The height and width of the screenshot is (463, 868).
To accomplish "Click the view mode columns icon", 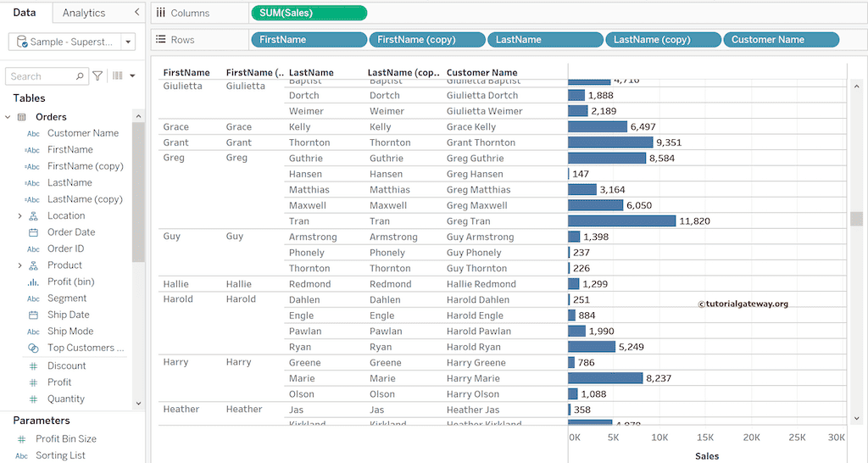I will click(x=118, y=76).
